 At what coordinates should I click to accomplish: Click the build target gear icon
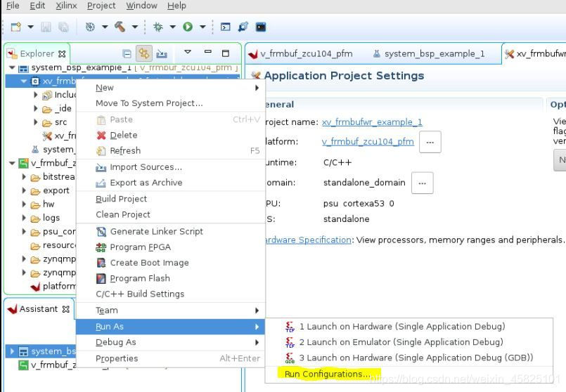click(90, 27)
